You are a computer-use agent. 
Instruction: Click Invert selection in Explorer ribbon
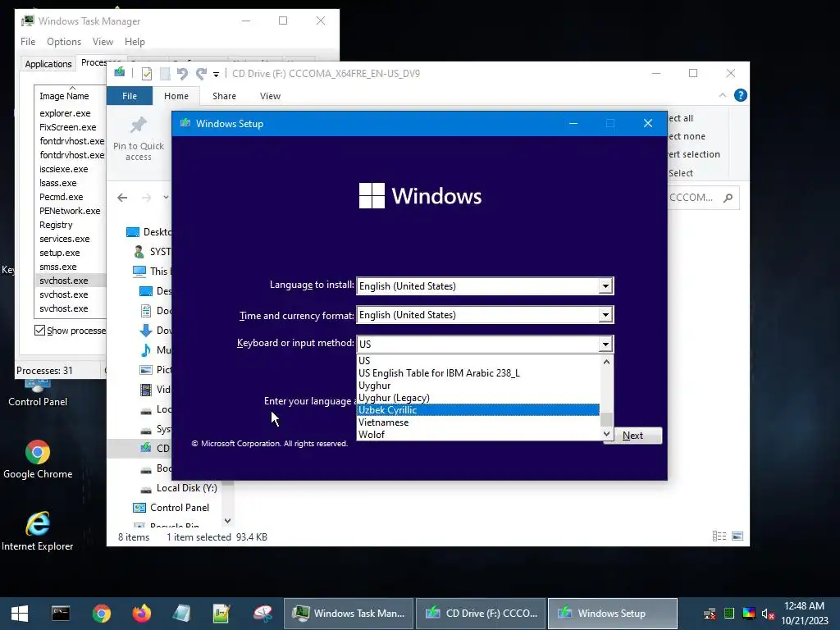(694, 154)
